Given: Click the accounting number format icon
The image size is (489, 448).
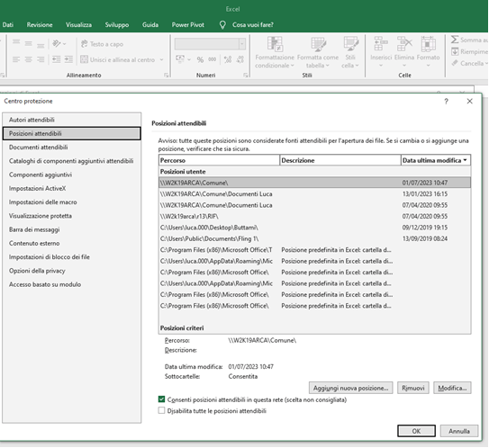Looking at the screenshot, I should tap(180, 58).
